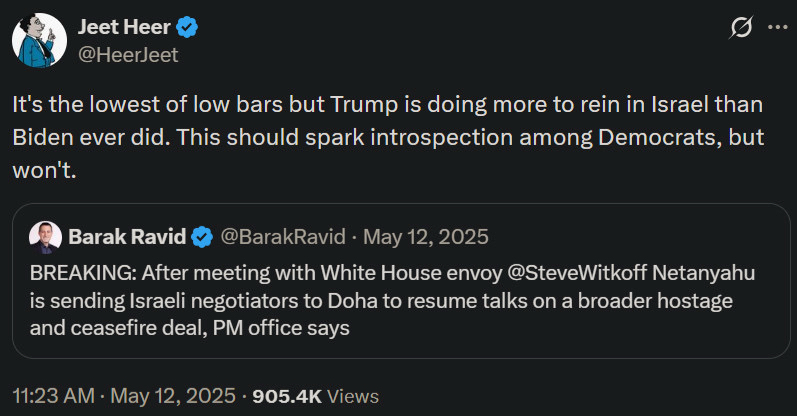Open the three-dot More options menu

coord(777,28)
